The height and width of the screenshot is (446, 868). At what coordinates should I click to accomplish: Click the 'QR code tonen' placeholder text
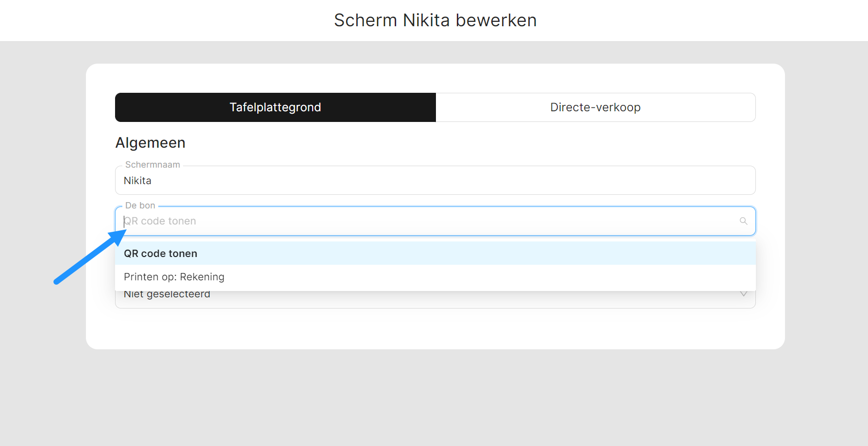point(161,221)
